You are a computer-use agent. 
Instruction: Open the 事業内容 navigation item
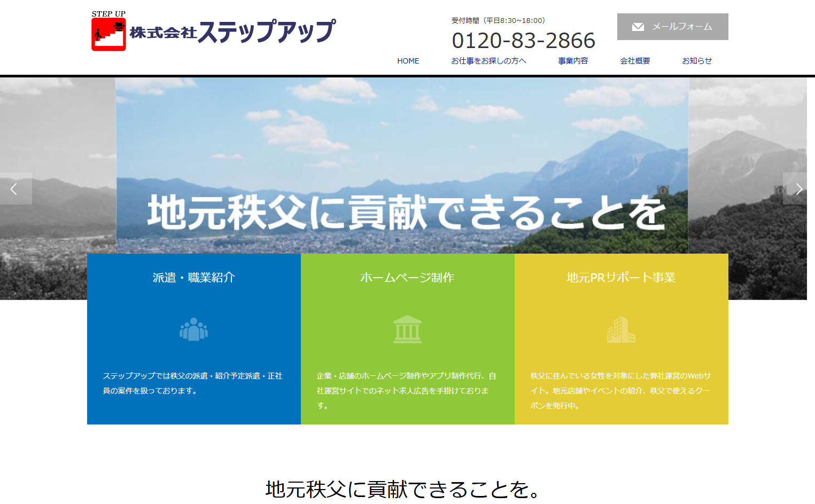(x=572, y=61)
